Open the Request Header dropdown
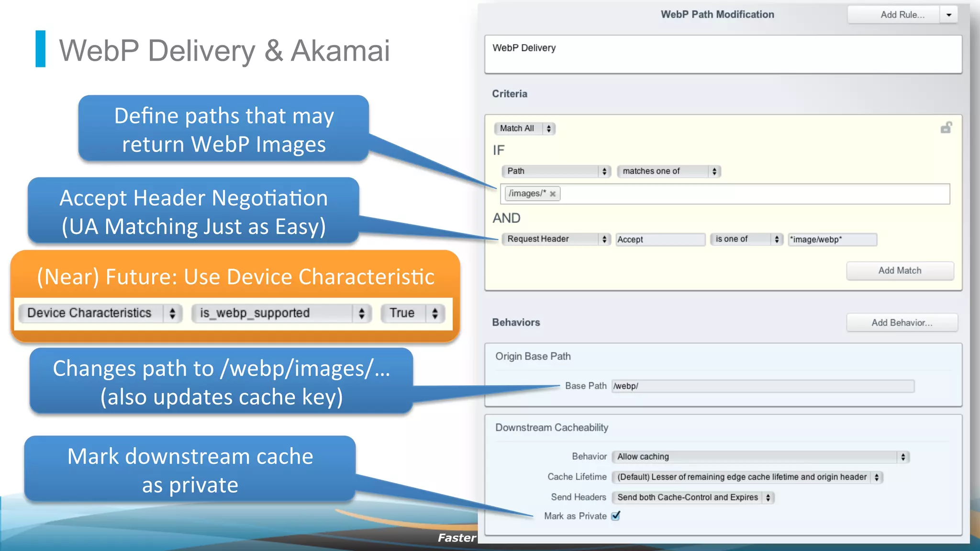The height and width of the screenshot is (551, 980). [x=556, y=239]
